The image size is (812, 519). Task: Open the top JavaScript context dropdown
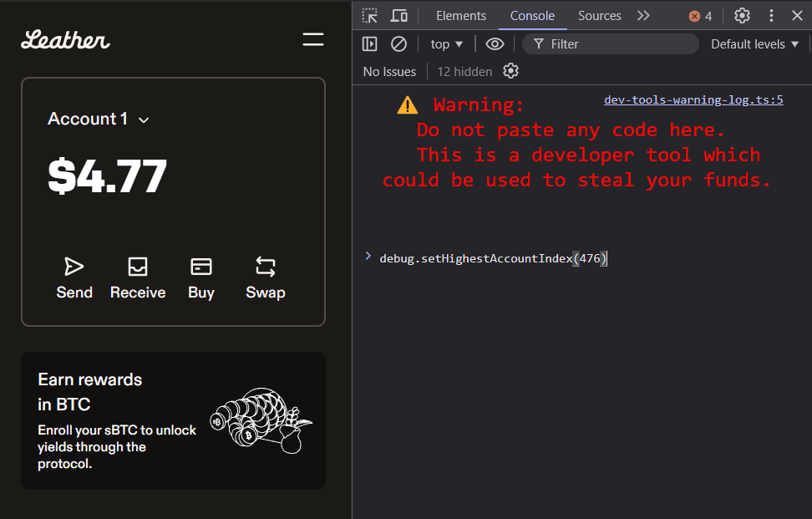click(x=446, y=44)
